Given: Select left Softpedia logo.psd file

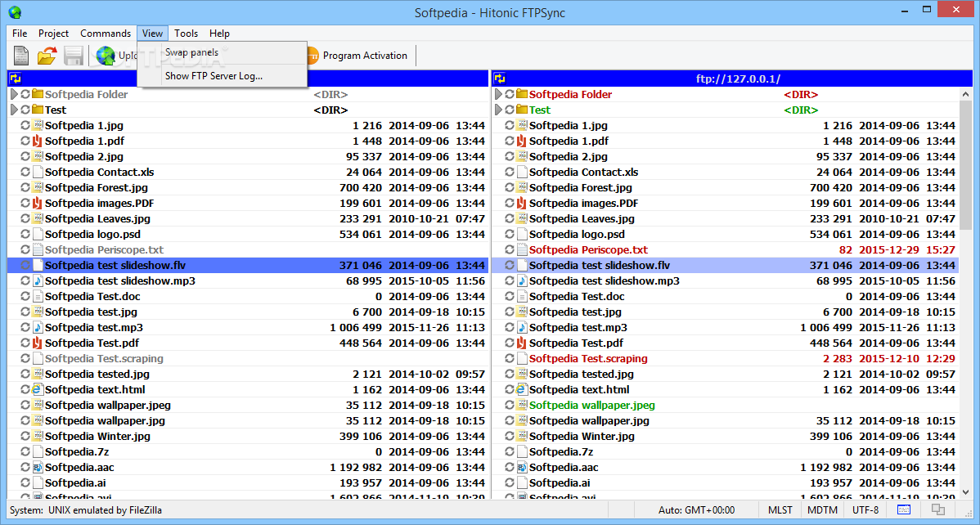Looking at the screenshot, I should click(x=92, y=234).
